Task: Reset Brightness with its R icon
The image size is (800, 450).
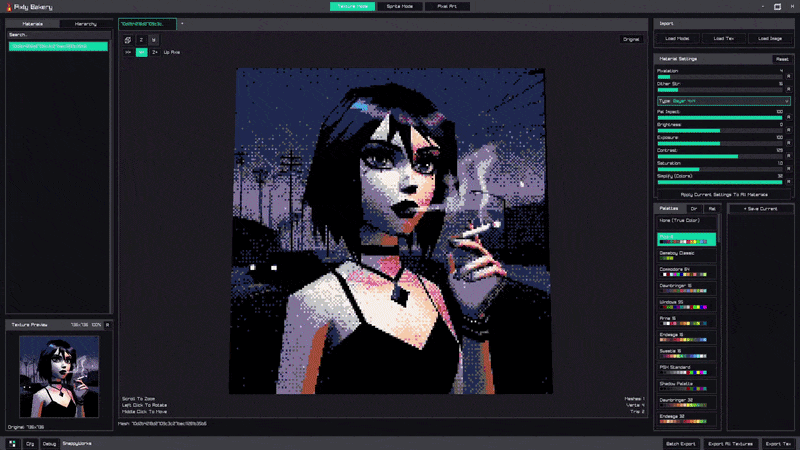Action: (x=788, y=130)
